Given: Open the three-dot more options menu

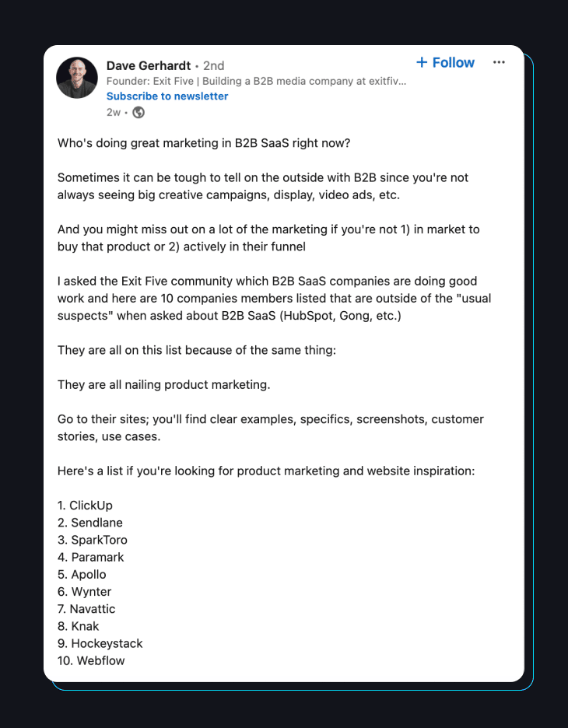Looking at the screenshot, I should click(x=500, y=63).
